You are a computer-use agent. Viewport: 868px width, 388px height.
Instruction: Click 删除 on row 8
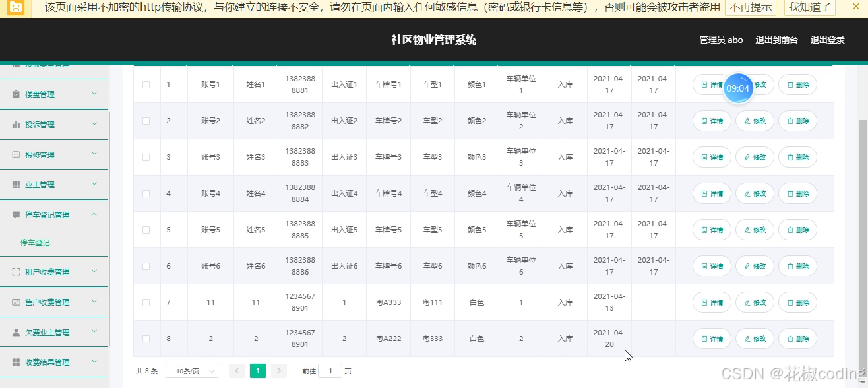[797, 339]
